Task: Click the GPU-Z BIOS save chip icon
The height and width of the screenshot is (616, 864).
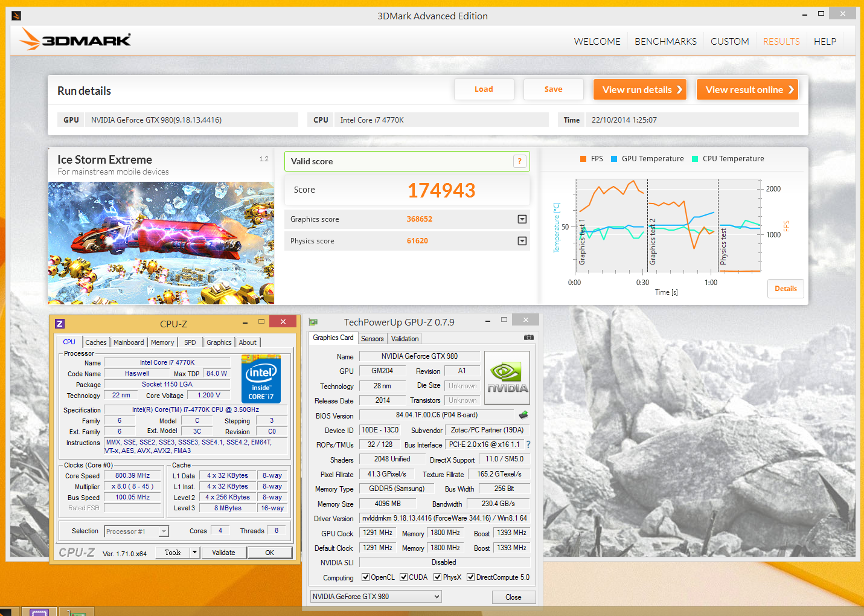Action: pos(523,414)
